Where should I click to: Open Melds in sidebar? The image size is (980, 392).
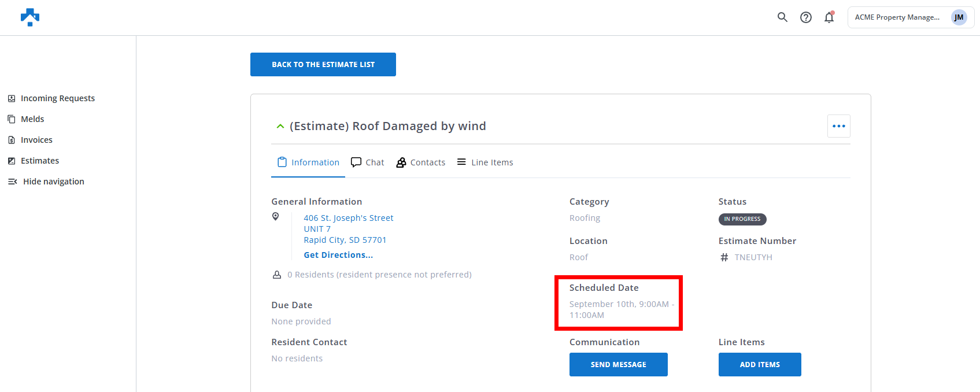26,119
